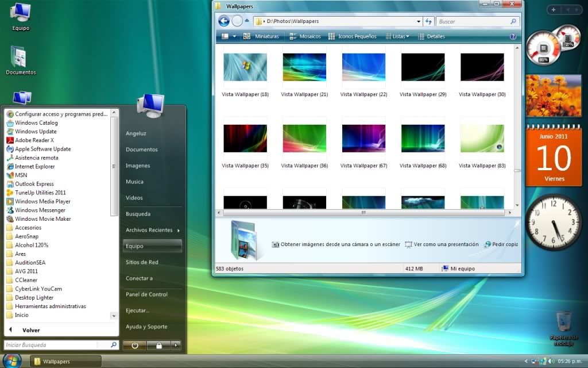Click the volume icon in the system tray

[551, 361]
